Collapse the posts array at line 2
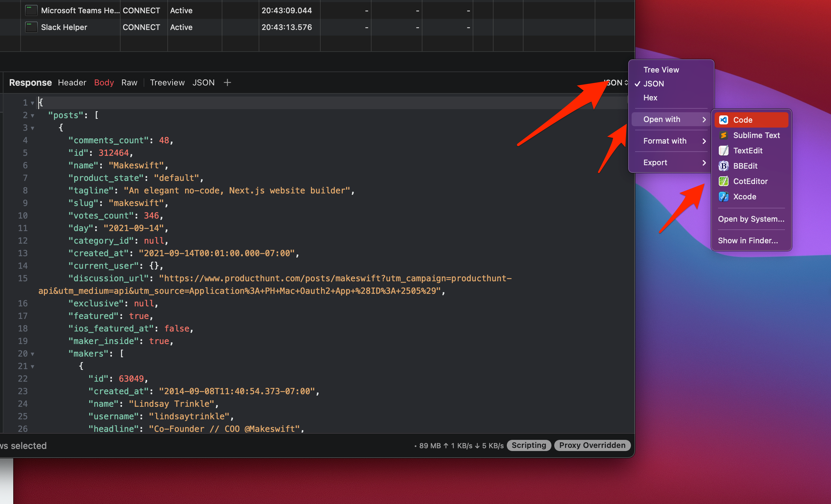Image resolution: width=831 pixels, height=504 pixels. [x=32, y=116]
